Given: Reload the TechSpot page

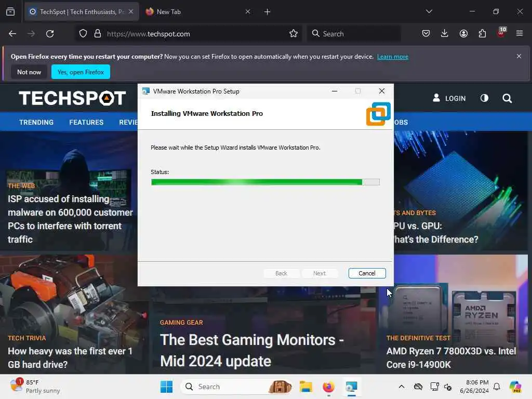Looking at the screenshot, I should (x=50, y=34).
